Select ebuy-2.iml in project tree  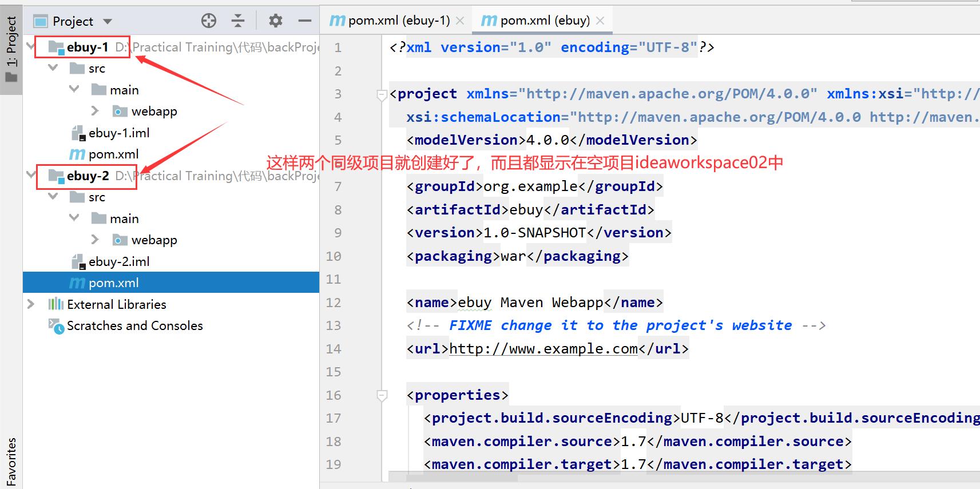click(119, 261)
